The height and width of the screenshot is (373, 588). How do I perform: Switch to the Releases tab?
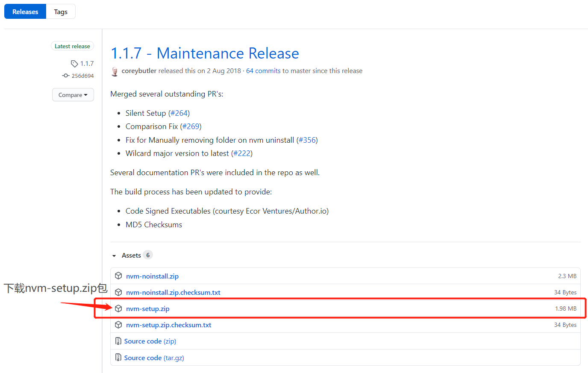pyautogui.click(x=25, y=12)
